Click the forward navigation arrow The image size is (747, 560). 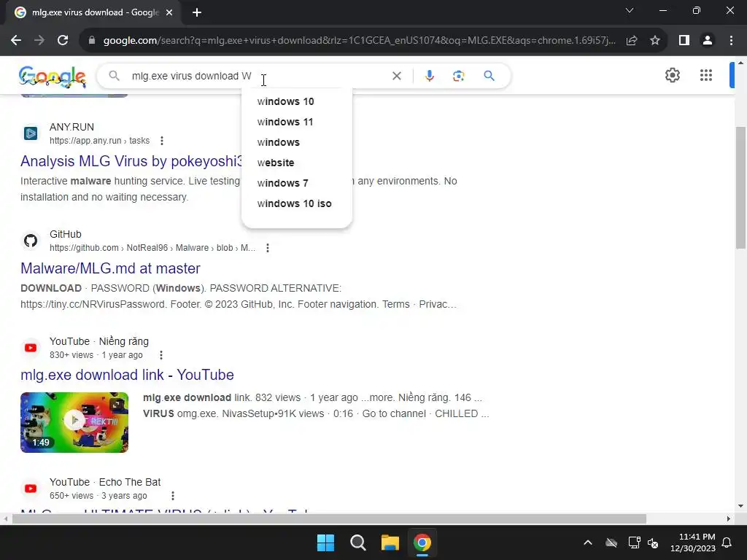(39, 41)
